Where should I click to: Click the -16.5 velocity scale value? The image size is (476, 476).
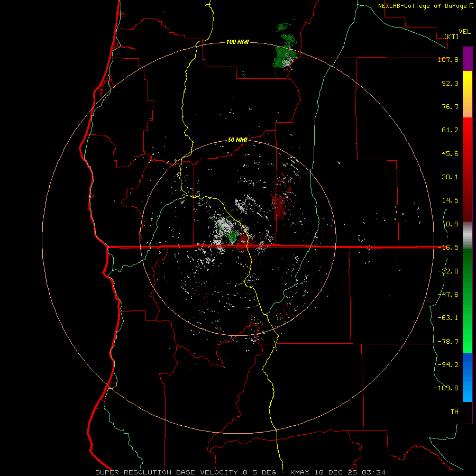pos(448,248)
